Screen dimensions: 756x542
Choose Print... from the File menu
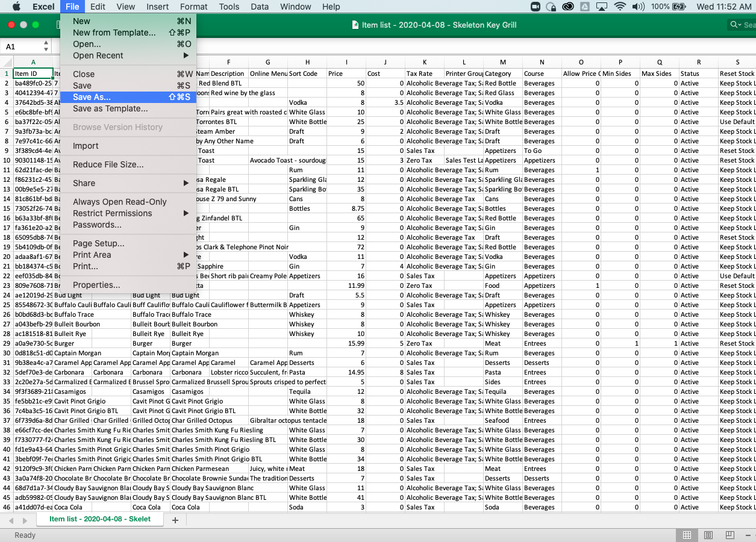[x=128, y=266]
